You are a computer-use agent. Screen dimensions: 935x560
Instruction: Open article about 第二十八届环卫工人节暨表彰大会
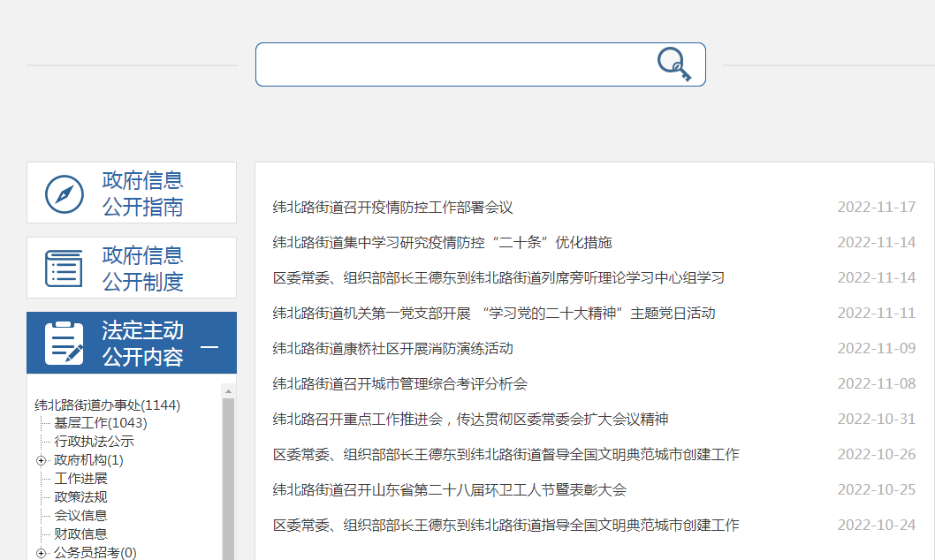[x=449, y=490]
